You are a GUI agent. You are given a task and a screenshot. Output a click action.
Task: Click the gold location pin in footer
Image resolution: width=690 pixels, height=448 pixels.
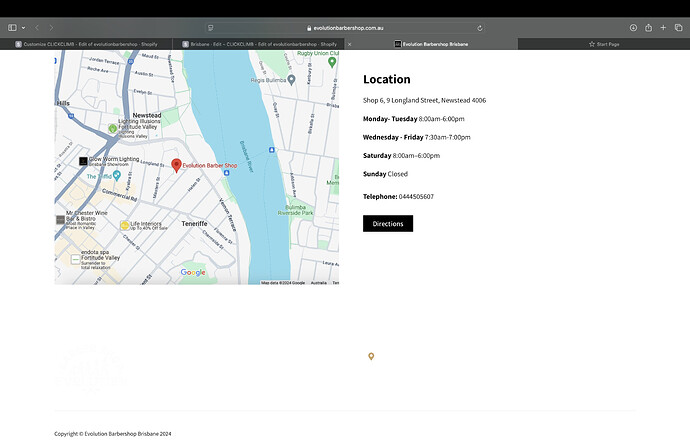(371, 356)
